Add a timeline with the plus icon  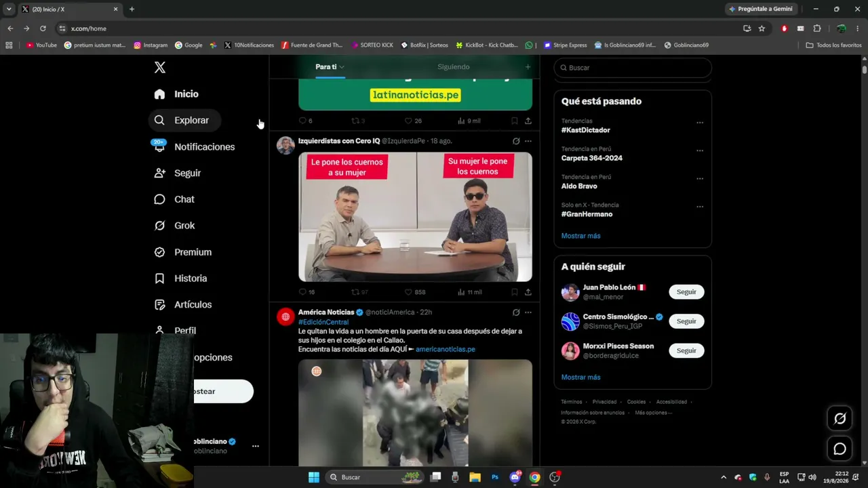(x=528, y=67)
